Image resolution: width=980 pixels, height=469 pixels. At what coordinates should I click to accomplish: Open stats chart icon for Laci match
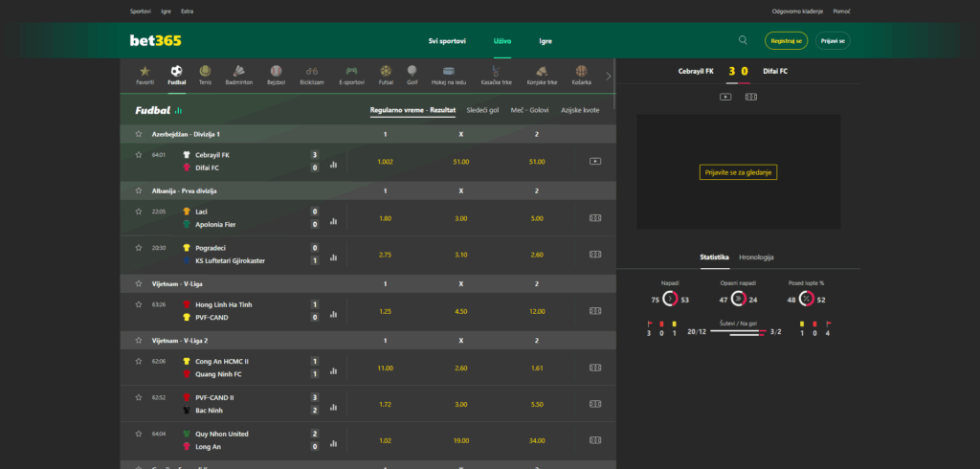click(x=334, y=221)
